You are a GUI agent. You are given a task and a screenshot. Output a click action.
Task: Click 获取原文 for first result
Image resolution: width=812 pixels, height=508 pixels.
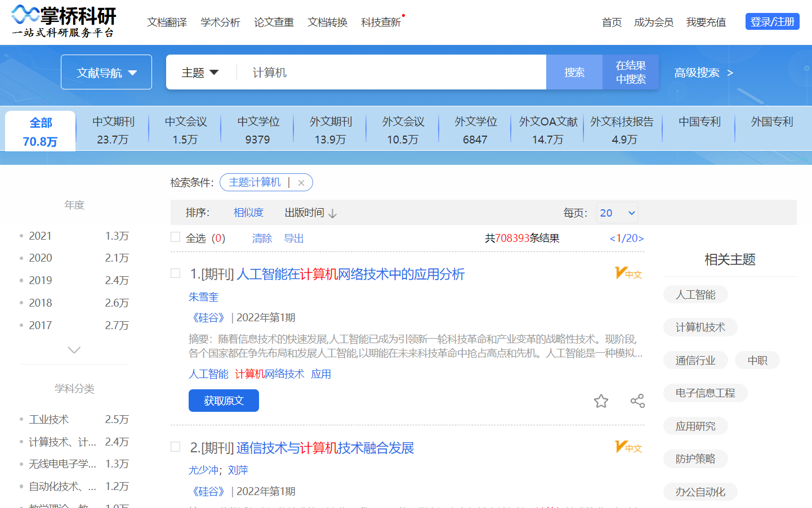[224, 401]
